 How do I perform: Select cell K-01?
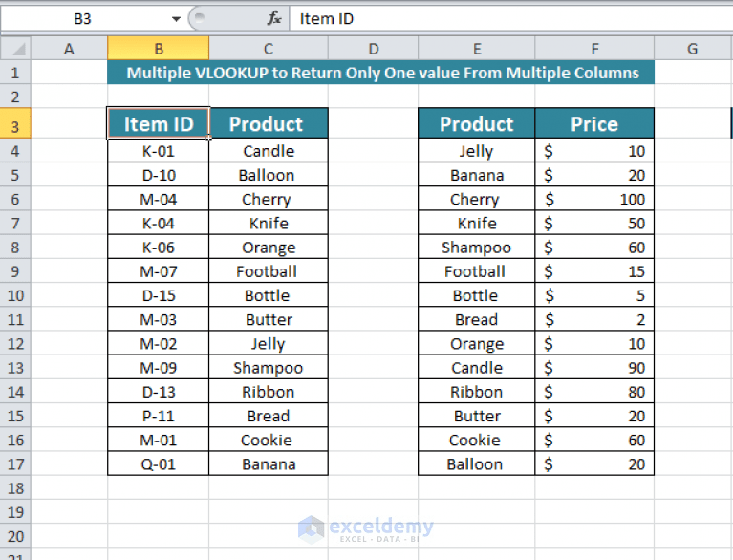click(x=158, y=151)
